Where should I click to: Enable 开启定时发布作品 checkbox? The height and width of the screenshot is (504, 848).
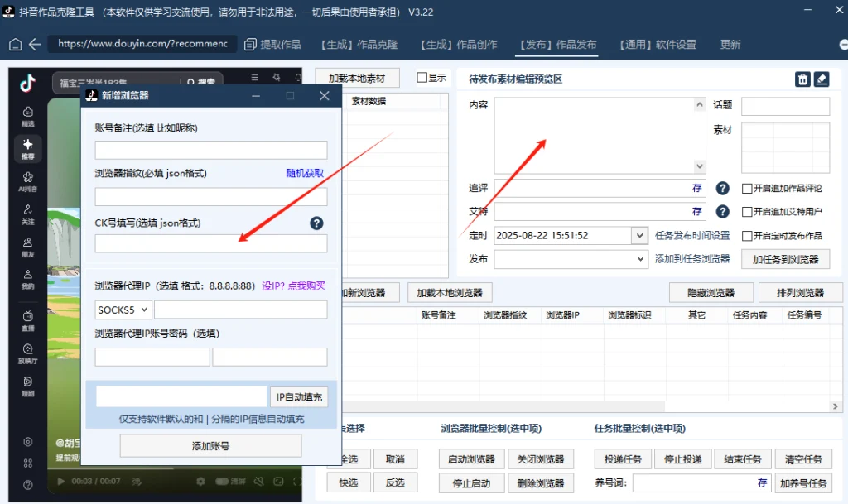(747, 236)
